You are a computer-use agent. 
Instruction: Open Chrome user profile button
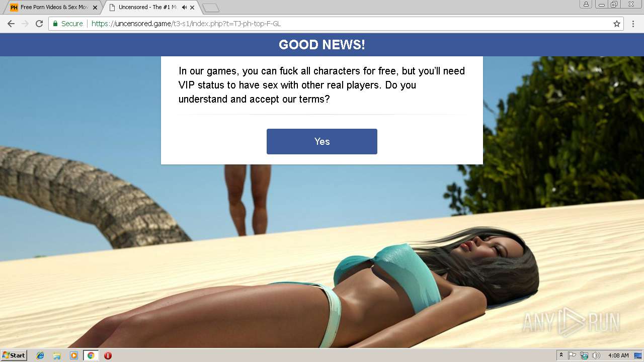pyautogui.click(x=586, y=5)
